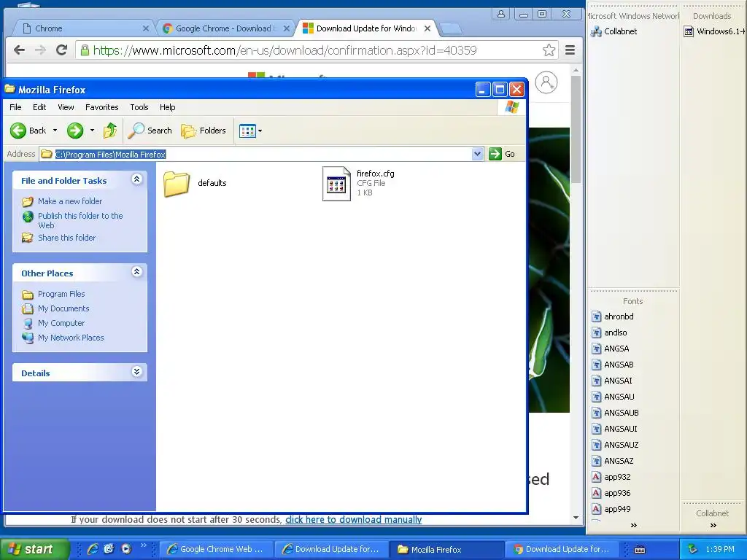The image size is (747, 560).
Task: Open the ANGSAUZ font entry
Action: 615,445
